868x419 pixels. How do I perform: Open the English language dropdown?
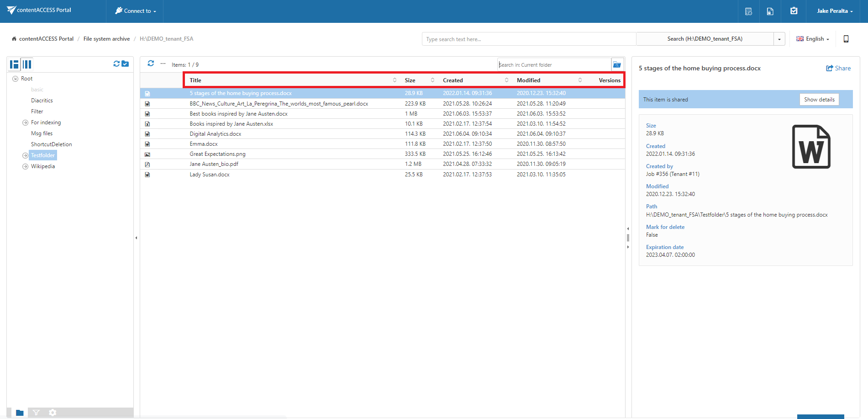tap(813, 39)
